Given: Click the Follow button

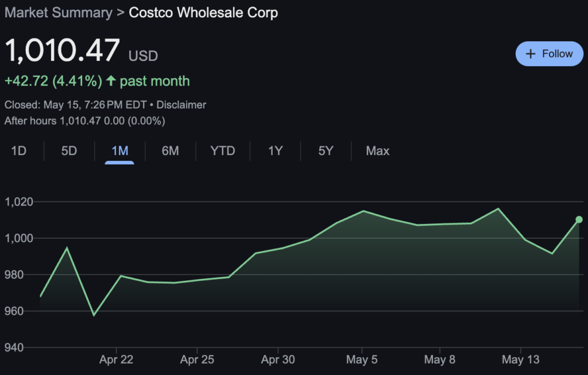Looking at the screenshot, I should [x=549, y=53].
